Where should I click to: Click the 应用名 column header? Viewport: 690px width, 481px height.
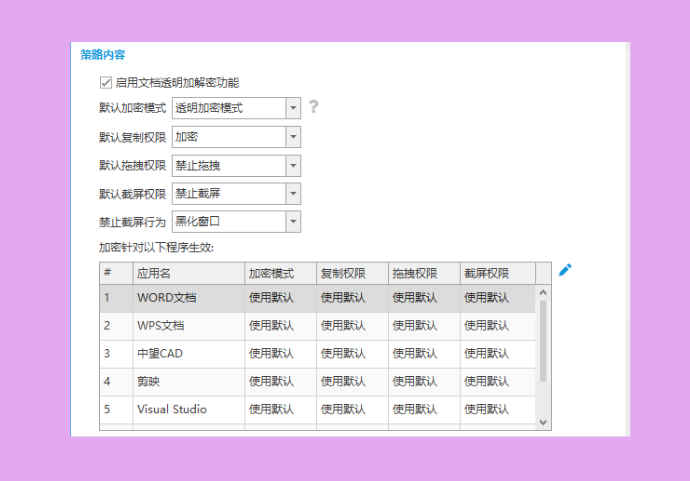pos(189,273)
